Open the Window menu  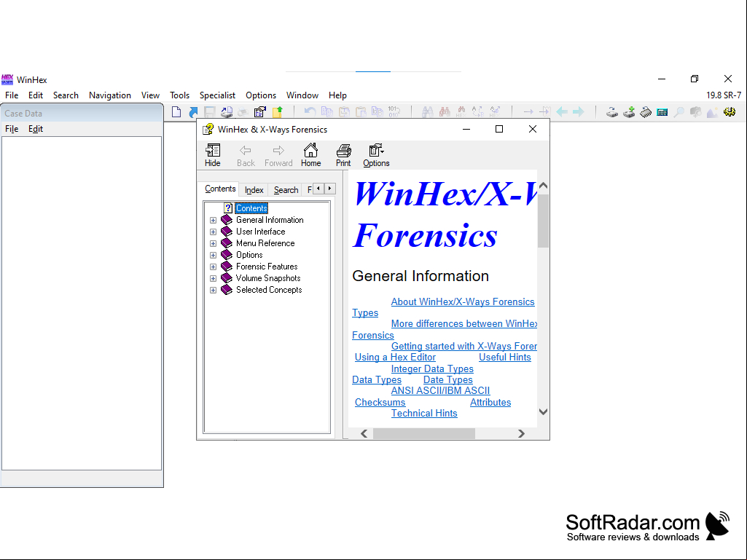(302, 95)
